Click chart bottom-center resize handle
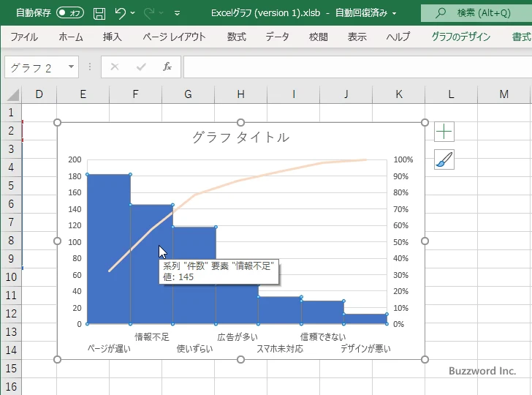The image size is (532, 395). [x=240, y=359]
